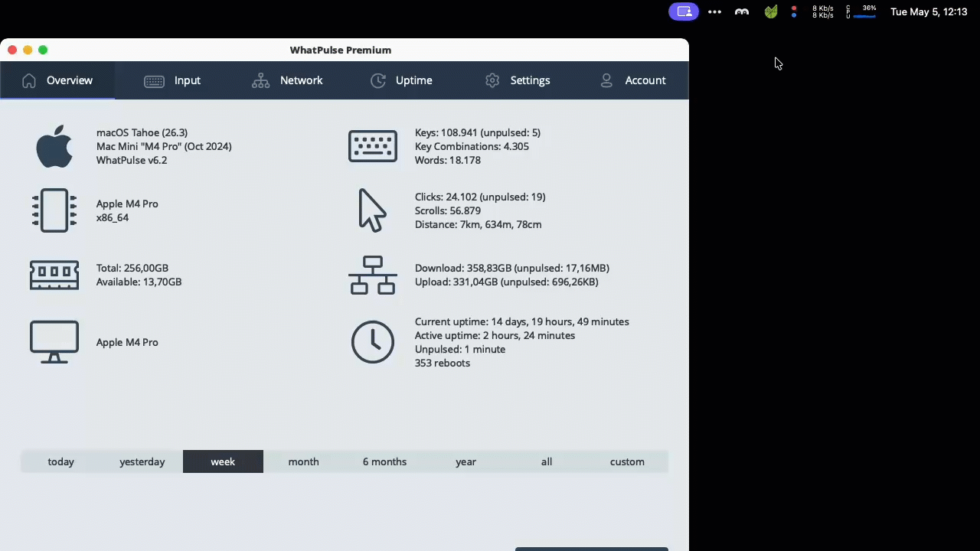Image resolution: width=980 pixels, height=551 pixels.
Task: Select the 6 months time range
Action: pos(384,461)
